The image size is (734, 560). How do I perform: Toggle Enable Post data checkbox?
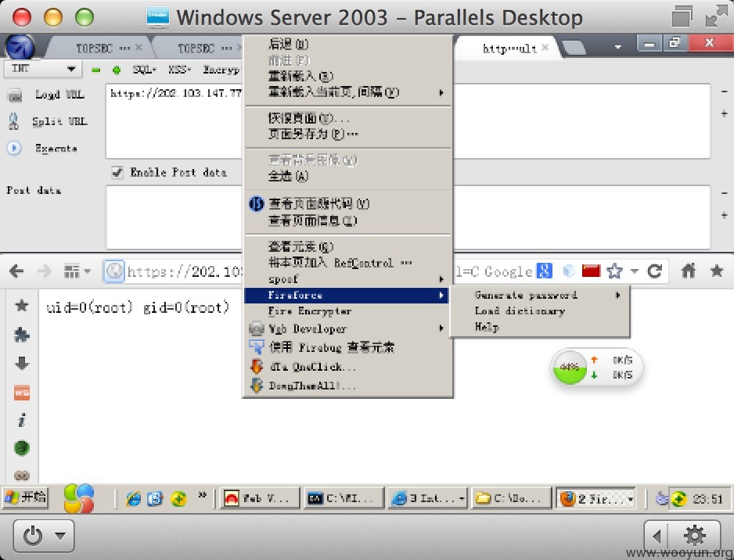pyautogui.click(x=117, y=172)
